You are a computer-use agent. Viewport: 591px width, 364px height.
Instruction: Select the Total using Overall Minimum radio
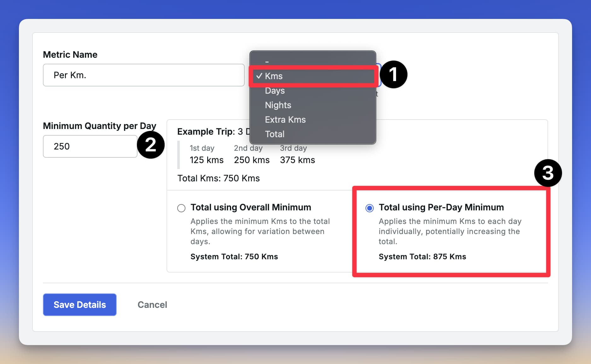(x=181, y=208)
